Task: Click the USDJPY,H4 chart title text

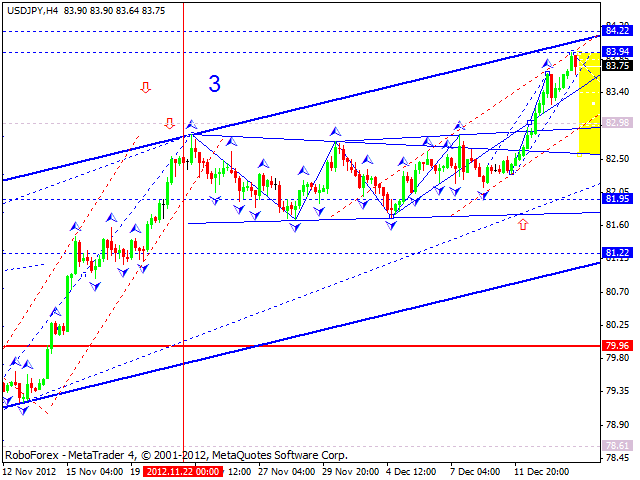Action: click(32, 9)
